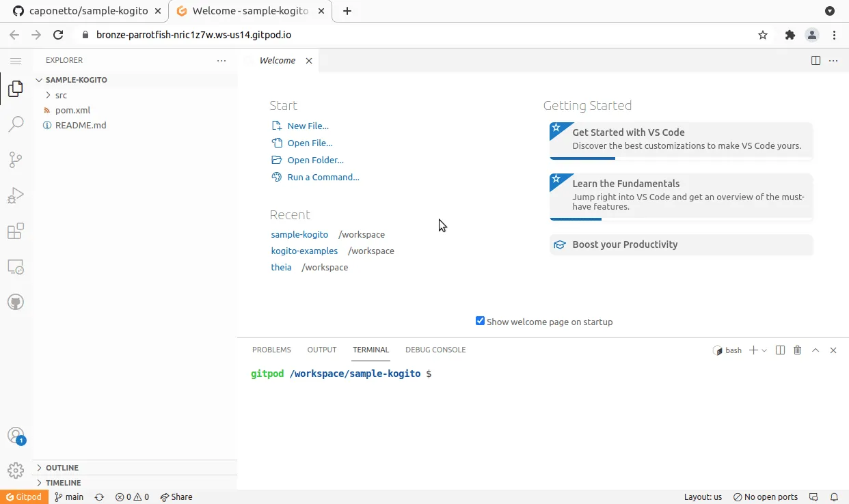Split the terminal panel
The height and width of the screenshot is (504, 849).
[x=780, y=350]
